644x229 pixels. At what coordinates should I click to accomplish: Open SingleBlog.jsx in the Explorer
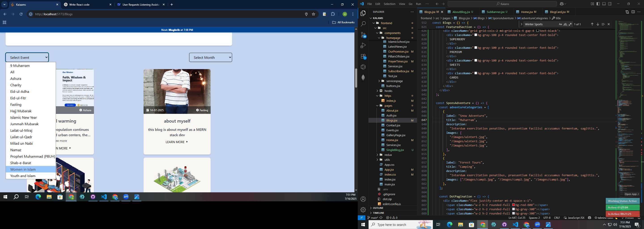point(395,150)
